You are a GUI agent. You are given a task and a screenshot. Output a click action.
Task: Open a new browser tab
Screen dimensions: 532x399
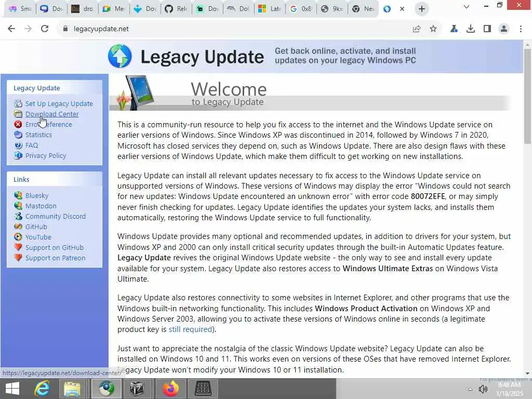coord(422,9)
